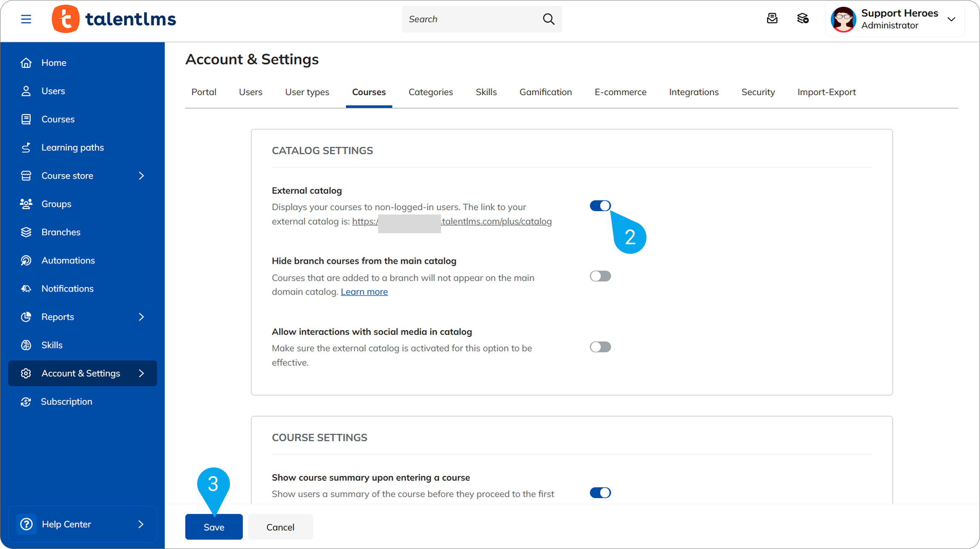The height and width of the screenshot is (549, 980).
Task: Switch to the E-commerce tab
Action: point(620,92)
